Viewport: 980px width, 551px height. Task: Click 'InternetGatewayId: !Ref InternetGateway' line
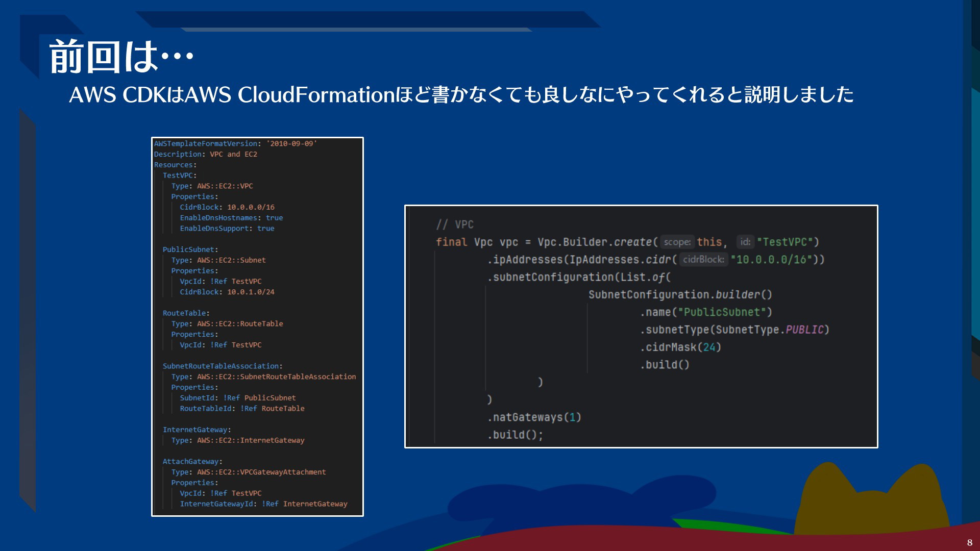[x=263, y=504]
